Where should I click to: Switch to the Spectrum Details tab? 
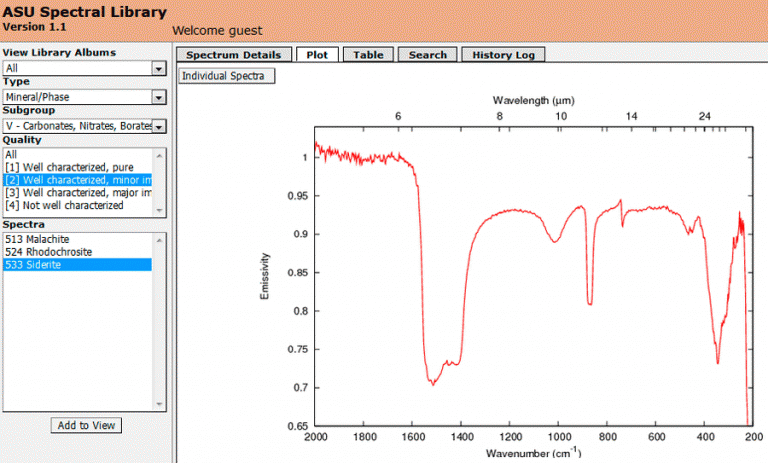pyautogui.click(x=234, y=54)
